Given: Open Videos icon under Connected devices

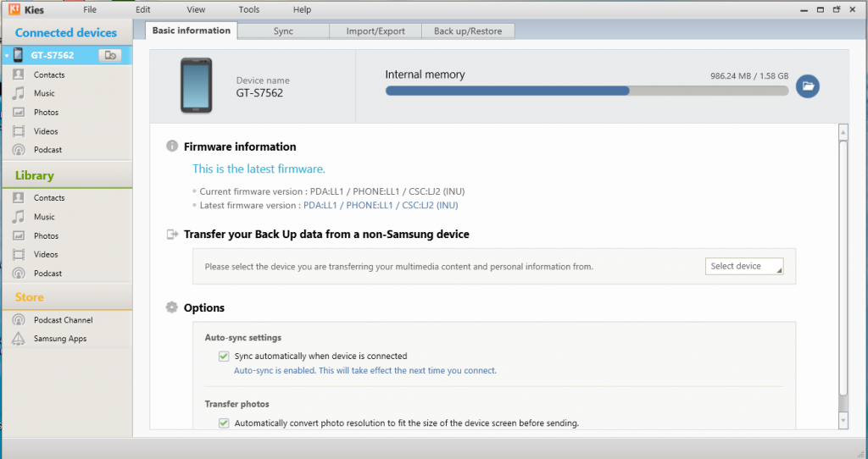Looking at the screenshot, I should (x=19, y=131).
